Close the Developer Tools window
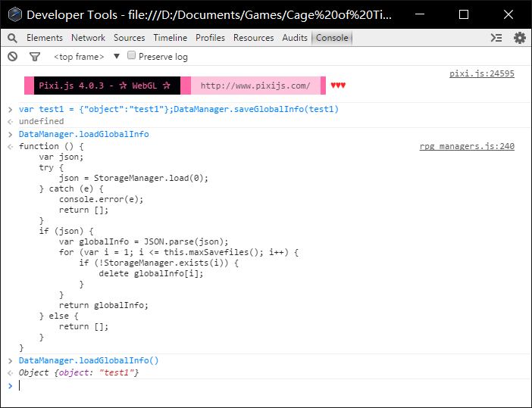532x408 pixels. (509, 14)
